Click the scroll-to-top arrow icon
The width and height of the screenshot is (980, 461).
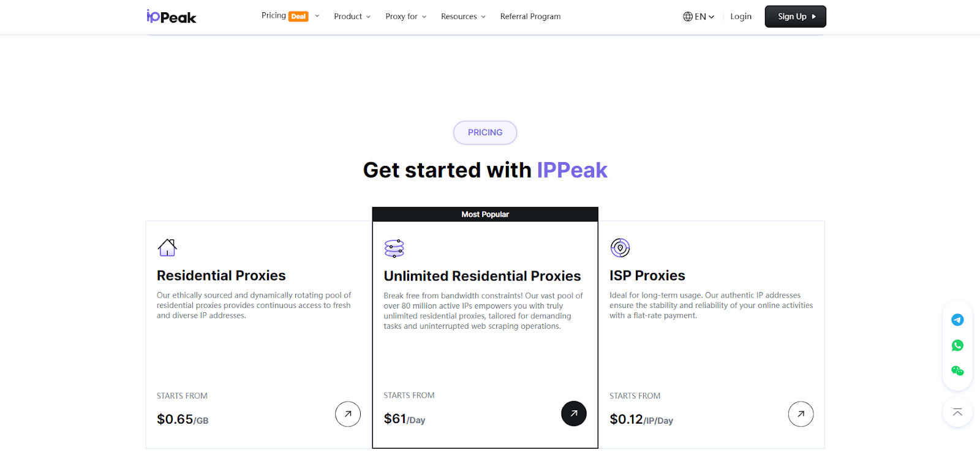point(957,413)
